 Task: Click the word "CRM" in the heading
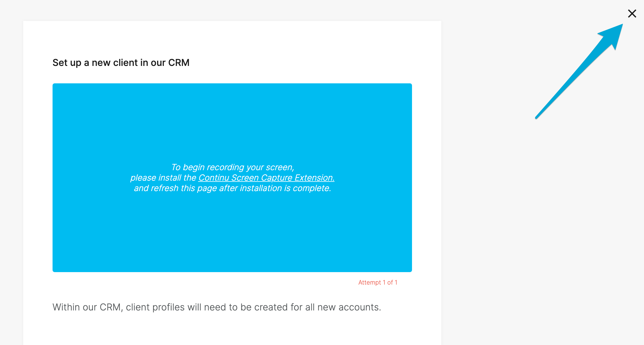pos(179,63)
